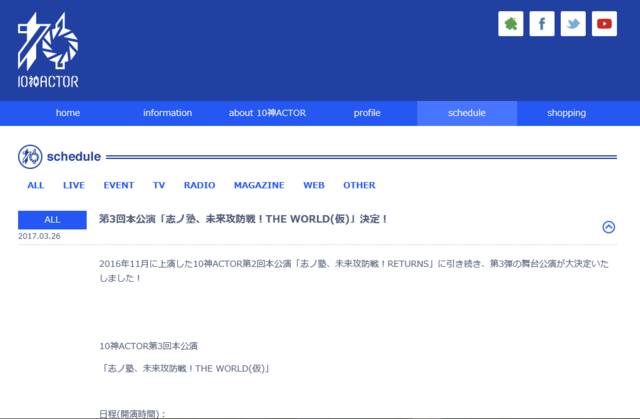
Task: Open the Twitter bird icon
Action: tap(573, 23)
